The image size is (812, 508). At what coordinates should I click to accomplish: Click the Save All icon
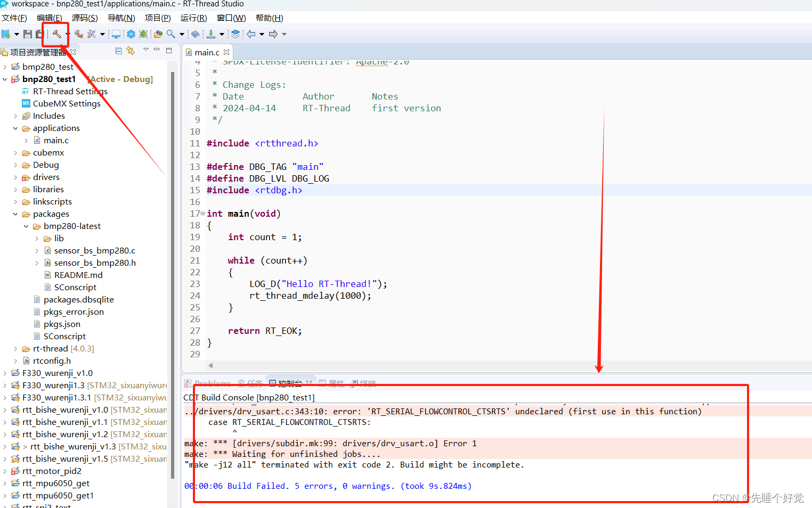click(x=39, y=34)
